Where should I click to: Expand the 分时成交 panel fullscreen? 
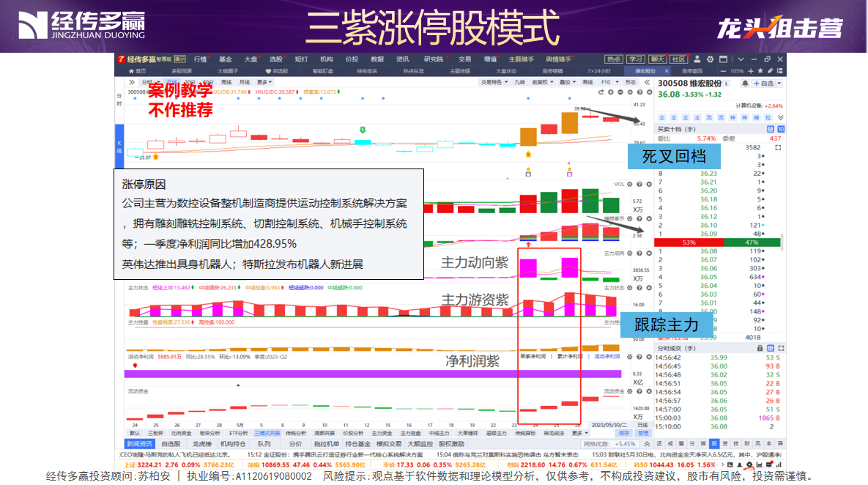pyautogui.click(x=781, y=348)
